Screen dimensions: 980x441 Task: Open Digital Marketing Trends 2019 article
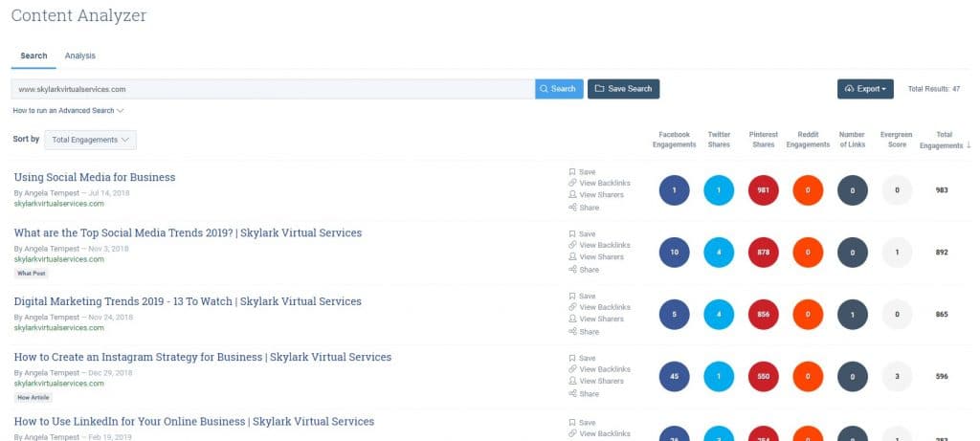[188, 301]
